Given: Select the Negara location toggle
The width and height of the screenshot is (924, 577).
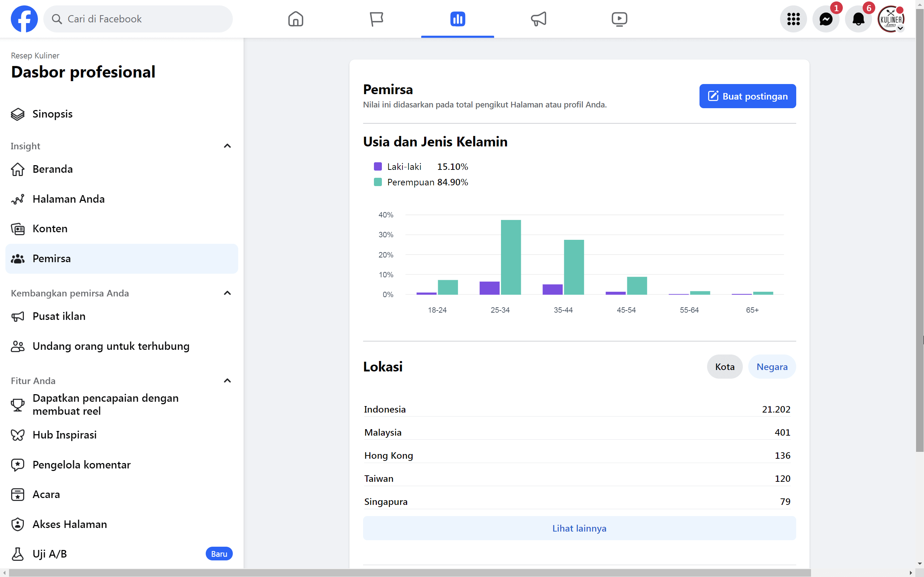Looking at the screenshot, I should pyautogui.click(x=772, y=366).
